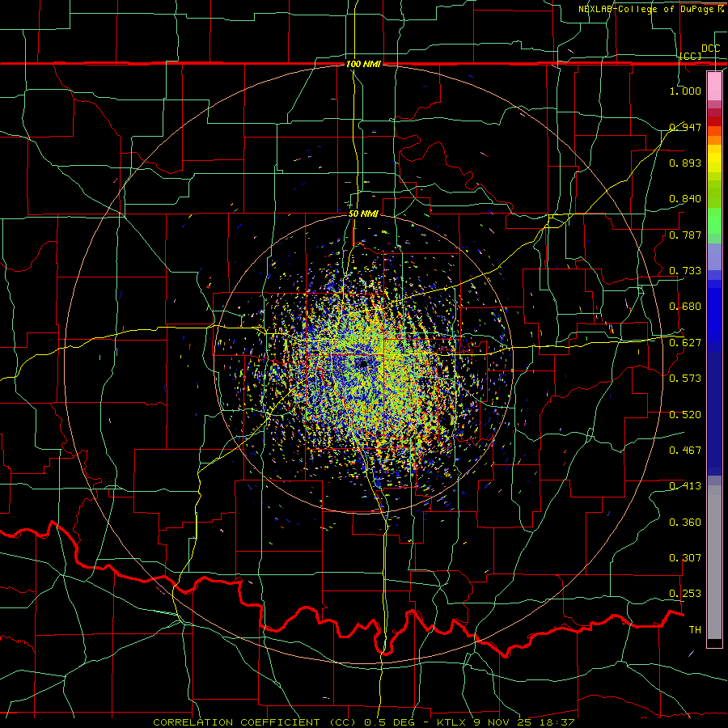This screenshot has height=728, width=728.
Task: Click the [CC] product label
Action: (x=691, y=56)
